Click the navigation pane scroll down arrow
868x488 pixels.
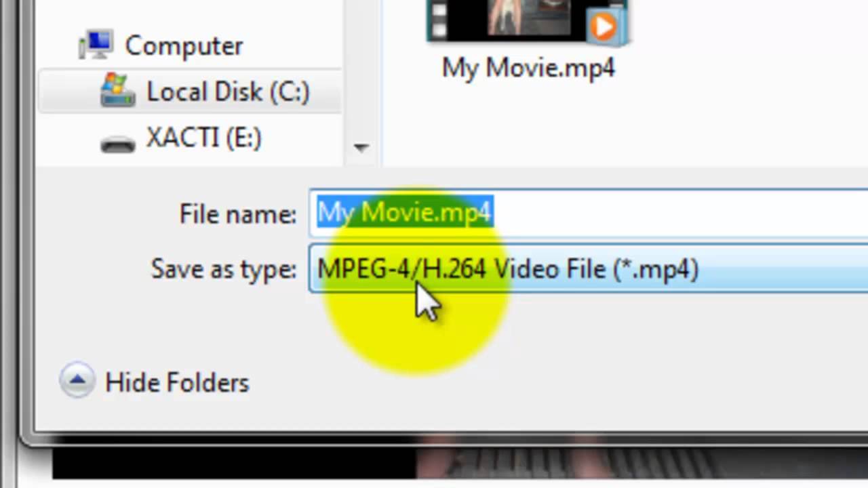click(x=361, y=147)
